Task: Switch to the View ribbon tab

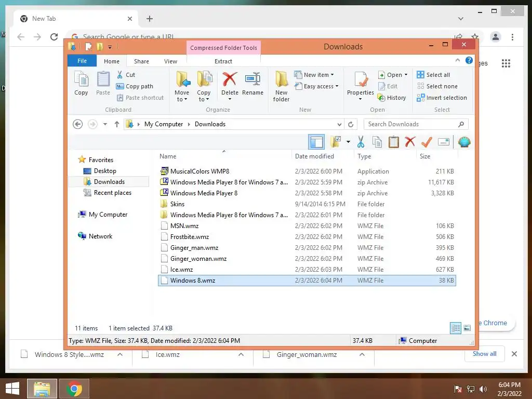Action: pos(170,61)
